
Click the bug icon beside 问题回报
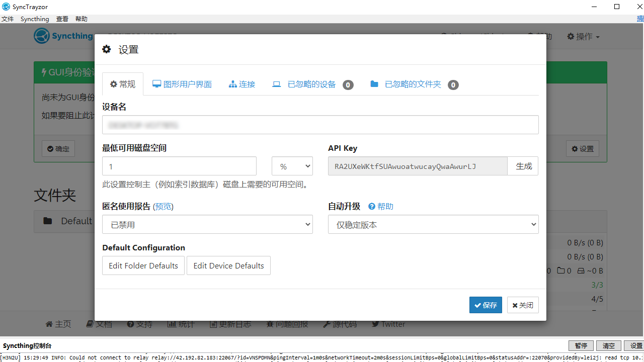click(270, 324)
